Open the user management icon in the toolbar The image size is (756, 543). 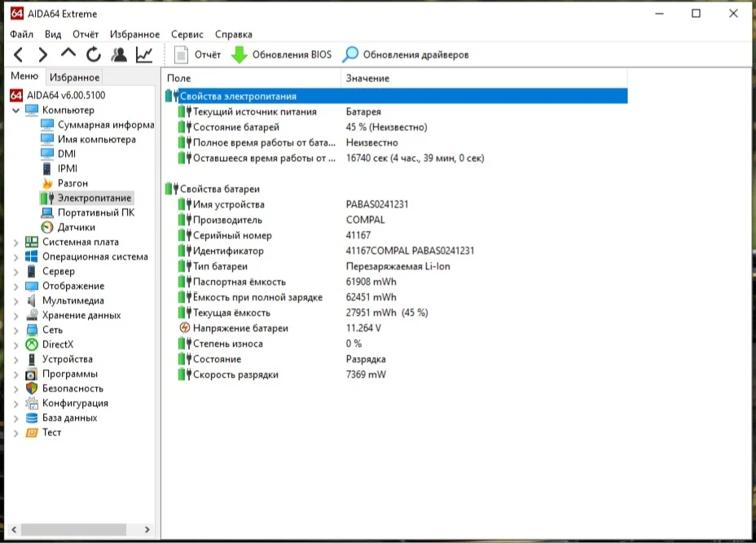pos(119,55)
